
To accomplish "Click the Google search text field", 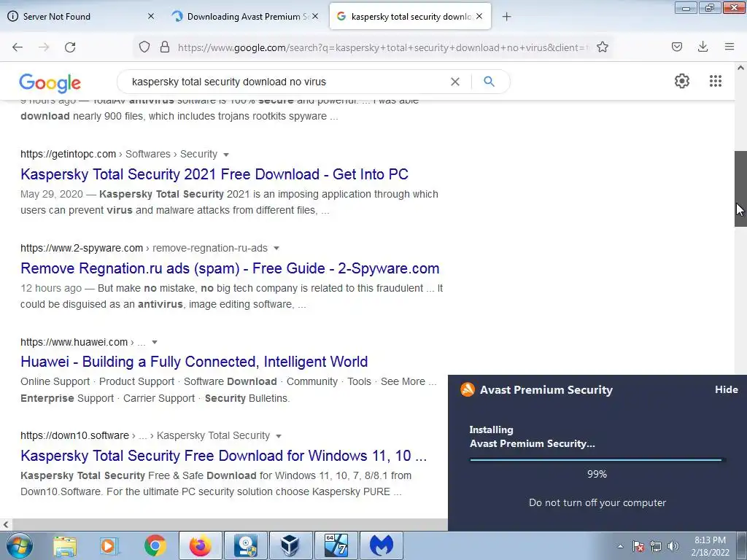I will coord(286,82).
